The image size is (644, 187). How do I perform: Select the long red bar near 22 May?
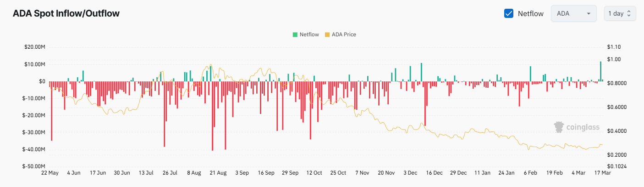tap(51, 110)
